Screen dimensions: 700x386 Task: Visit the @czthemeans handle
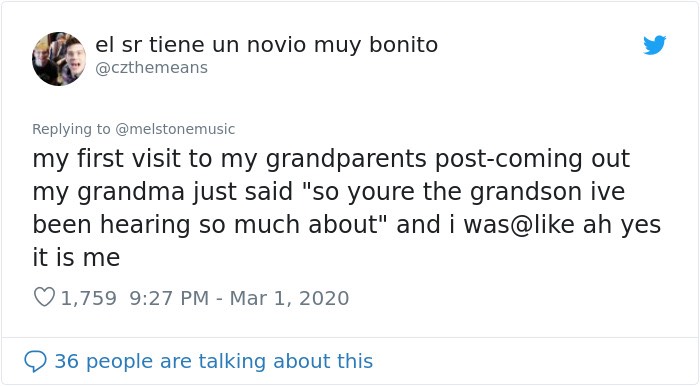pos(151,68)
